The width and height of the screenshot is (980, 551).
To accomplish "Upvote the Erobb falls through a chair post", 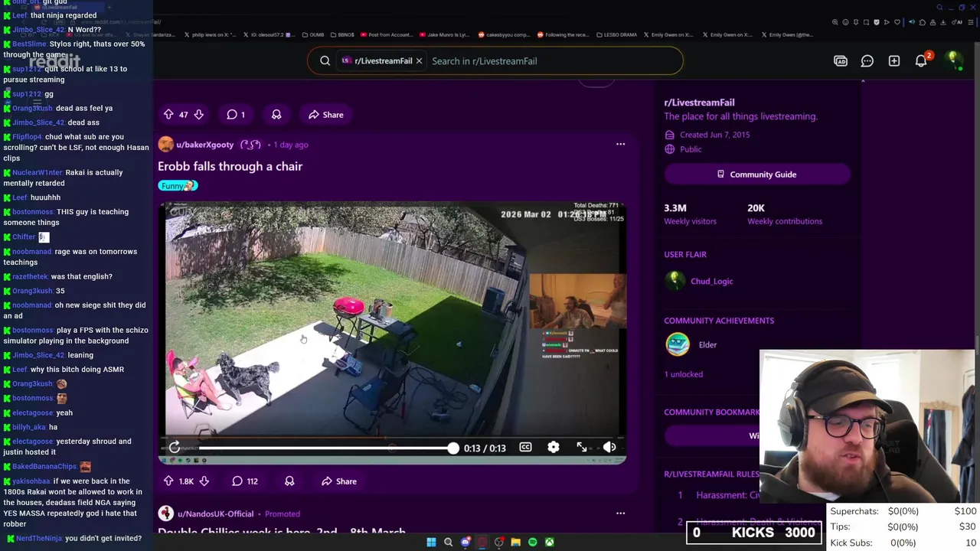I will pos(168,481).
